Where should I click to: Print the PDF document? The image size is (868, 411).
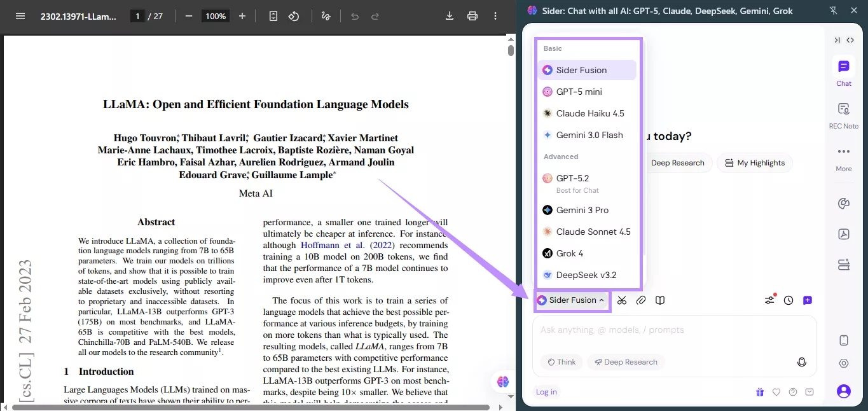[x=472, y=16]
